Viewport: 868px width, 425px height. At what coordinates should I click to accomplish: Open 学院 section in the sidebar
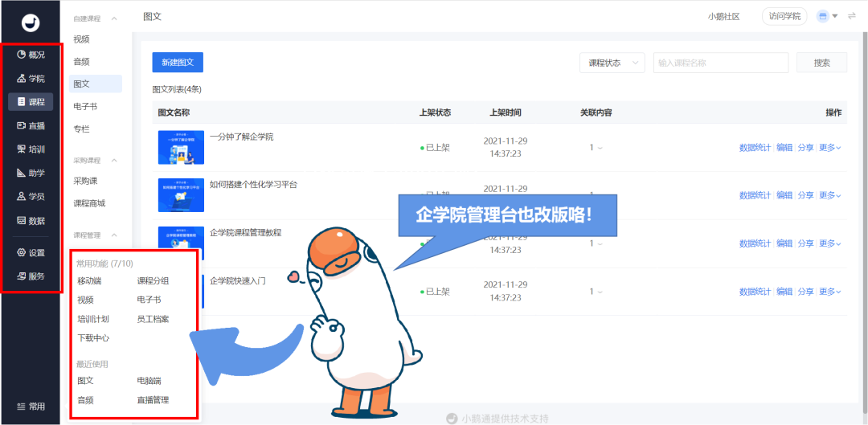pos(31,78)
